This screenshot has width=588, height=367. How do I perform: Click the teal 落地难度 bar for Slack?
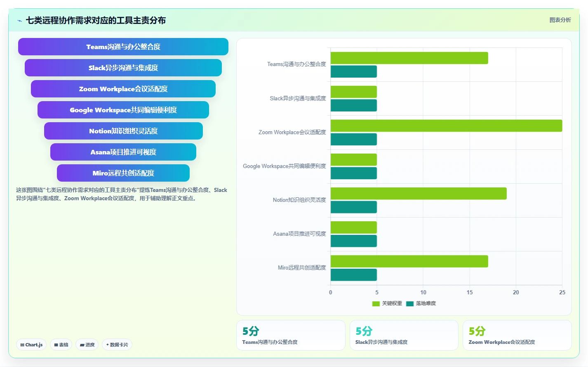coord(354,105)
